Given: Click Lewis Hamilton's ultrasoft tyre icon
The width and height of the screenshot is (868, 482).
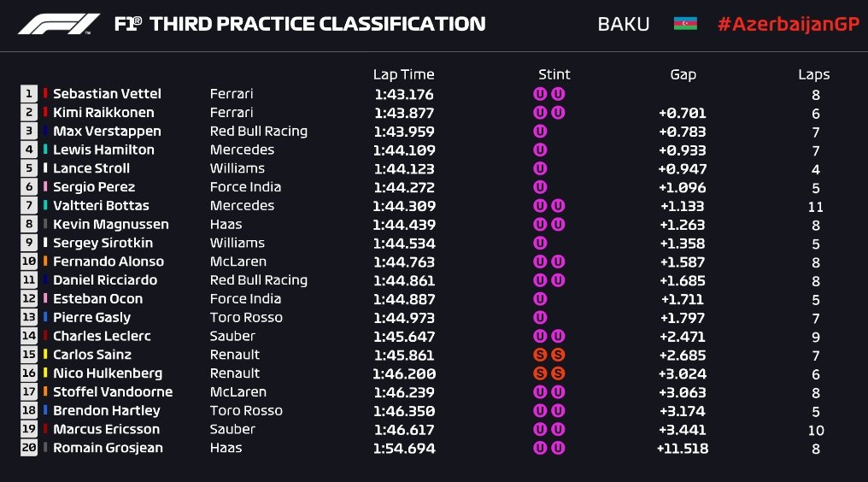Looking at the screenshot, I should tap(540, 150).
